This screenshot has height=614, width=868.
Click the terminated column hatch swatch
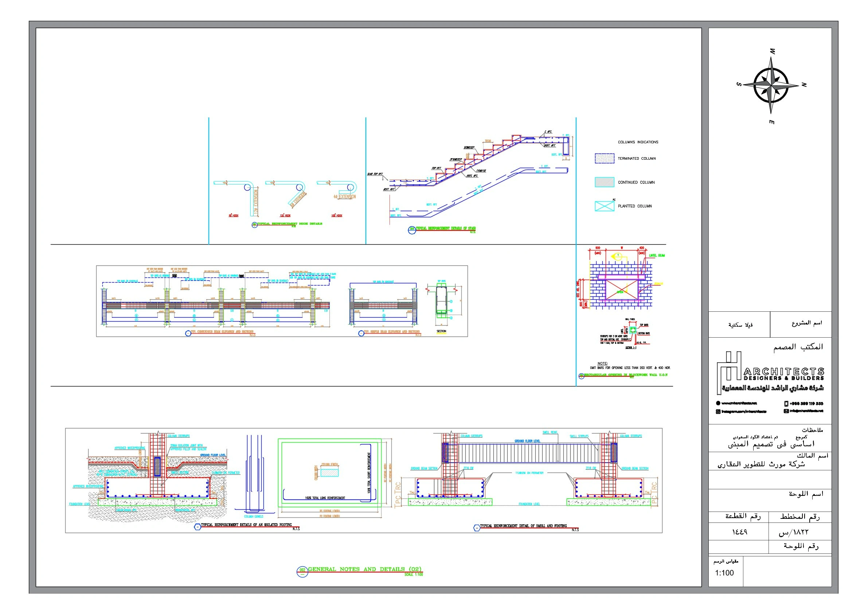point(604,159)
